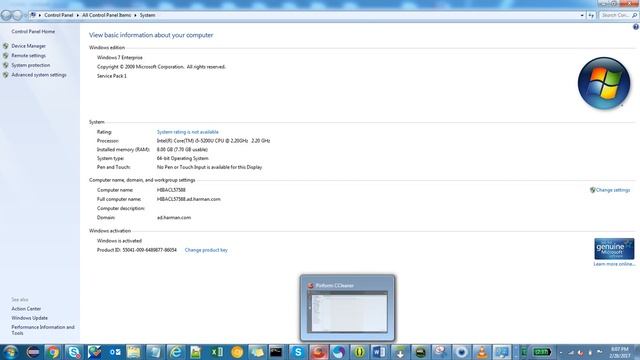Open Command Prompt from taskbar
640x360 pixels.
(276, 352)
